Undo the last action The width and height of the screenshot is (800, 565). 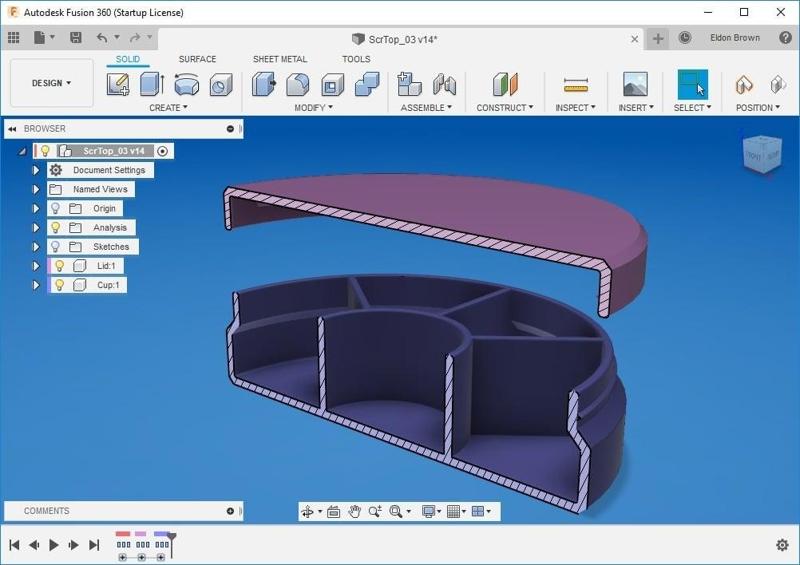click(x=102, y=38)
